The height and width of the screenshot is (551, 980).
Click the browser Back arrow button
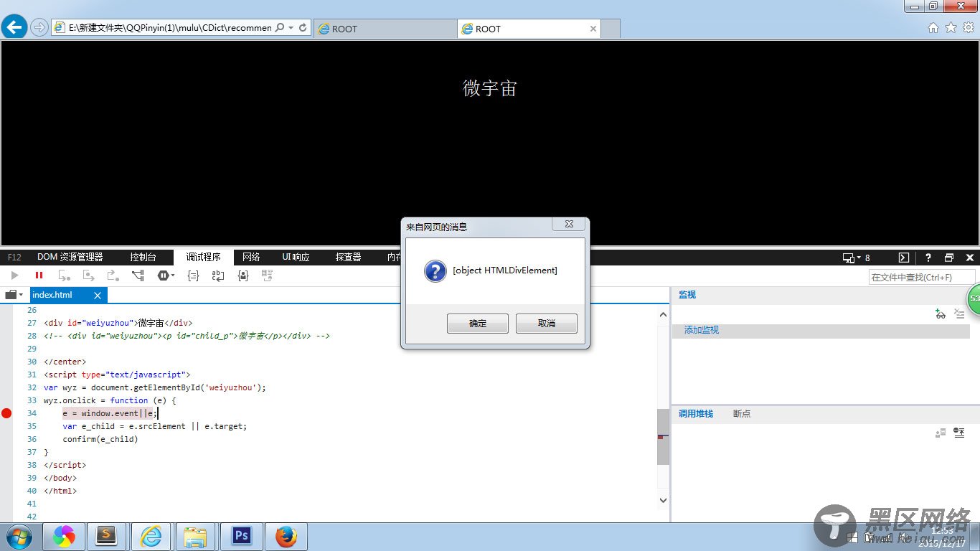pos(14,27)
